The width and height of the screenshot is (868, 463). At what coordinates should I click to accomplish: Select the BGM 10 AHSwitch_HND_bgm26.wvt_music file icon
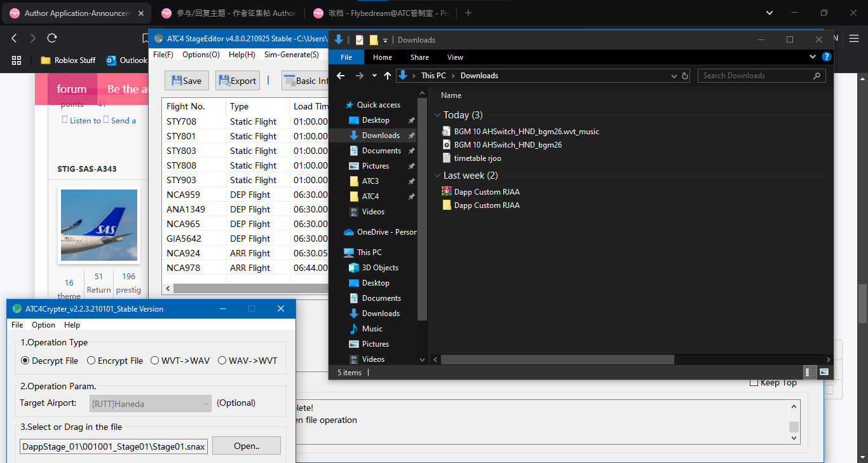447,132
